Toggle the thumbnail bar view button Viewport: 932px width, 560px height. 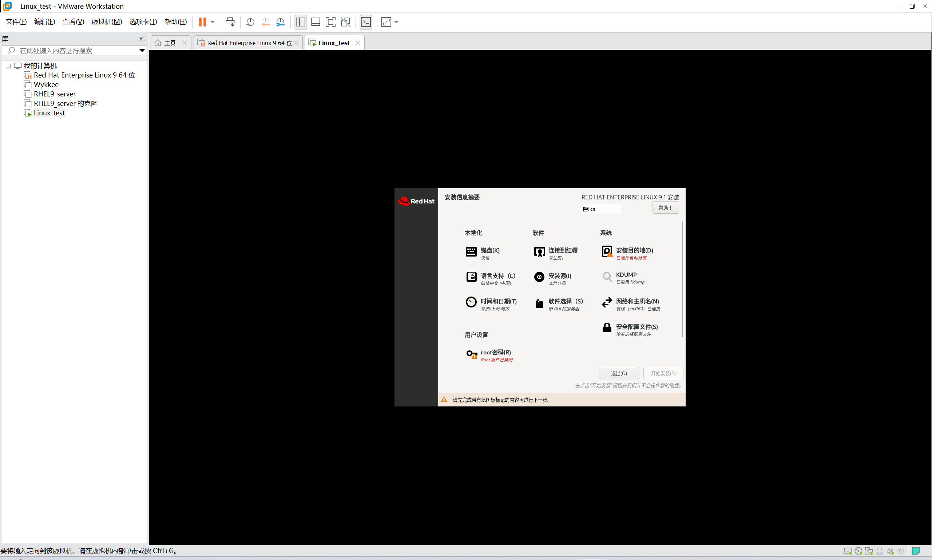pos(316,22)
